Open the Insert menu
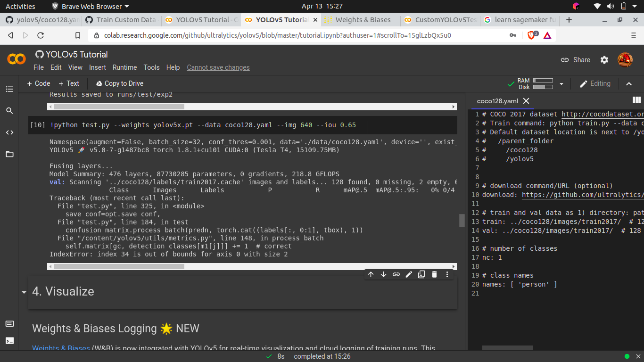Image resolution: width=644 pixels, height=362 pixels. point(98,67)
